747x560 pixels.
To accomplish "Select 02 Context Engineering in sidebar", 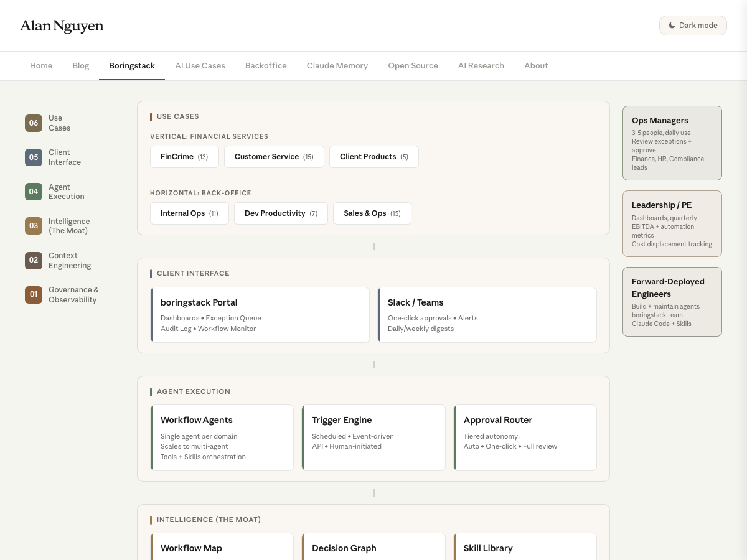I will pos(59,260).
